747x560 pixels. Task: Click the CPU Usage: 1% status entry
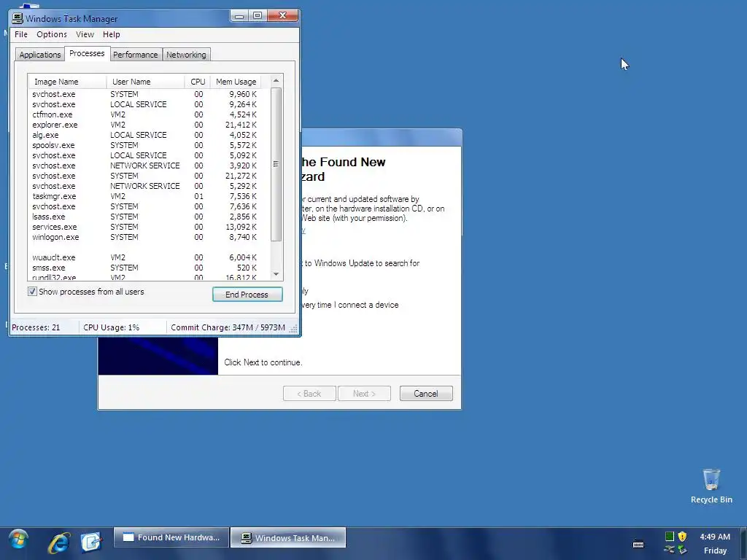pos(123,327)
